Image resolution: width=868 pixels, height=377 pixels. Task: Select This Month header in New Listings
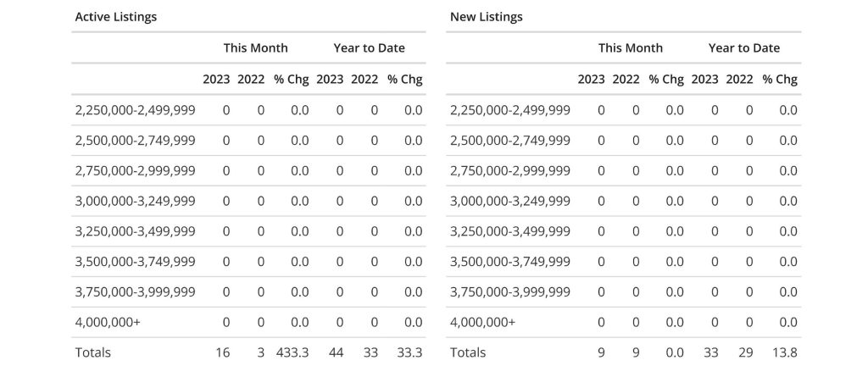pyautogui.click(x=631, y=48)
